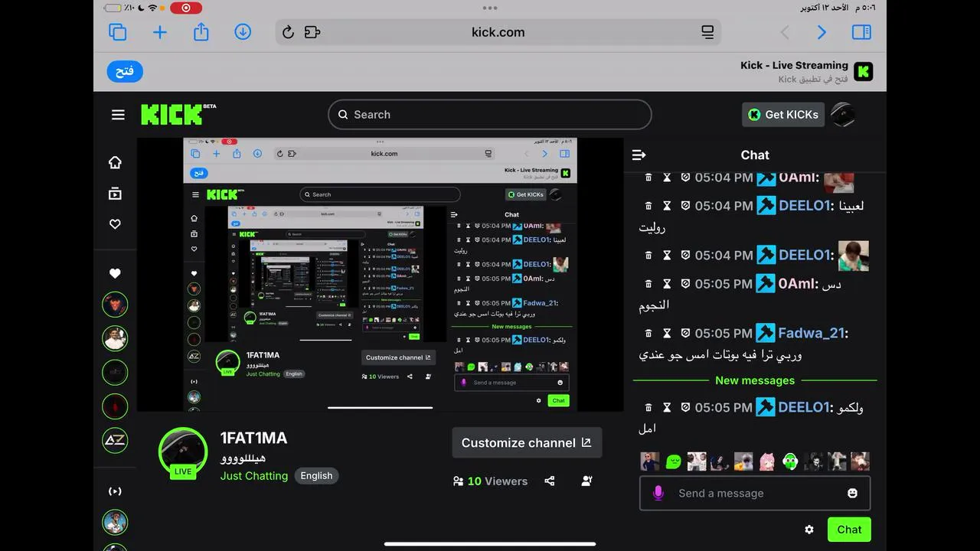The height and width of the screenshot is (551, 980).
Task: Delete 0Aml's 05:04 PM image message
Action: [648, 178]
